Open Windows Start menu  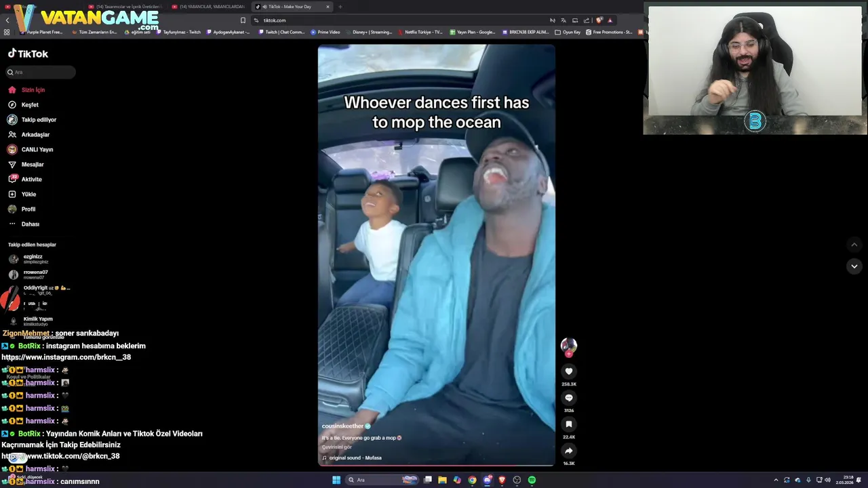[x=336, y=480]
